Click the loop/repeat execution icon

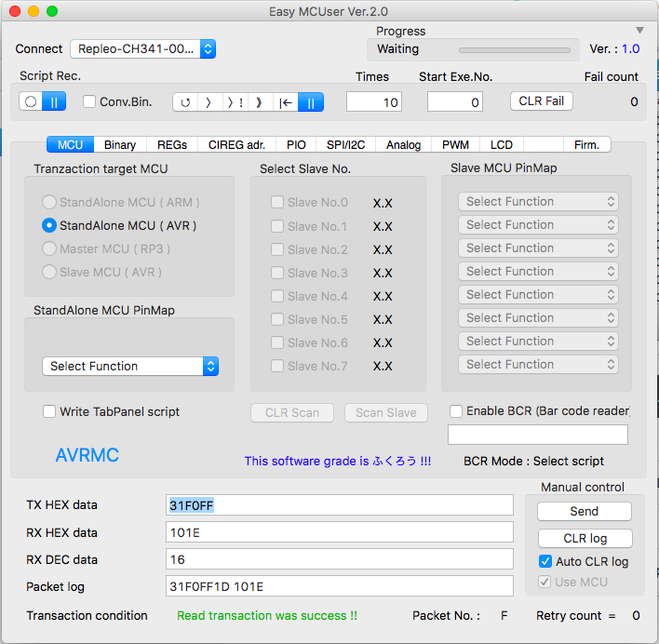click(x=185, y=102)
